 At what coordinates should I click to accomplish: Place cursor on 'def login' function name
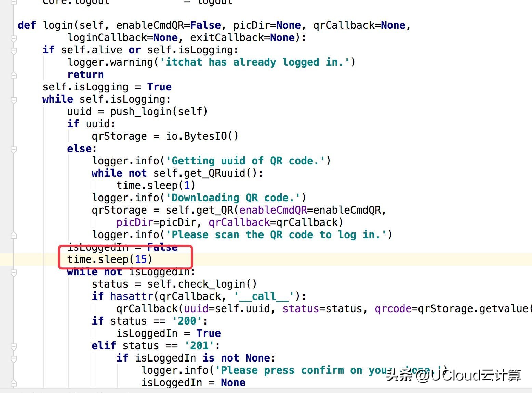click(58, 25)
